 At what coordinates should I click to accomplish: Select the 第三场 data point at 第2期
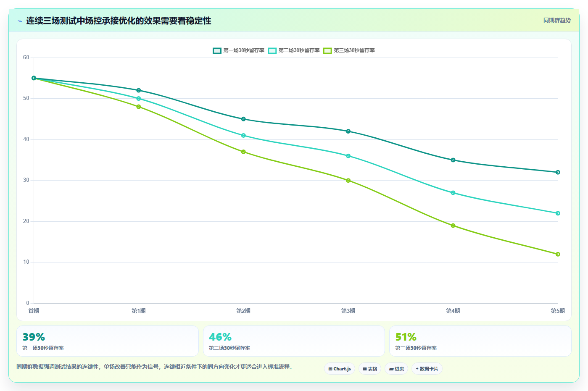point(243,152)
